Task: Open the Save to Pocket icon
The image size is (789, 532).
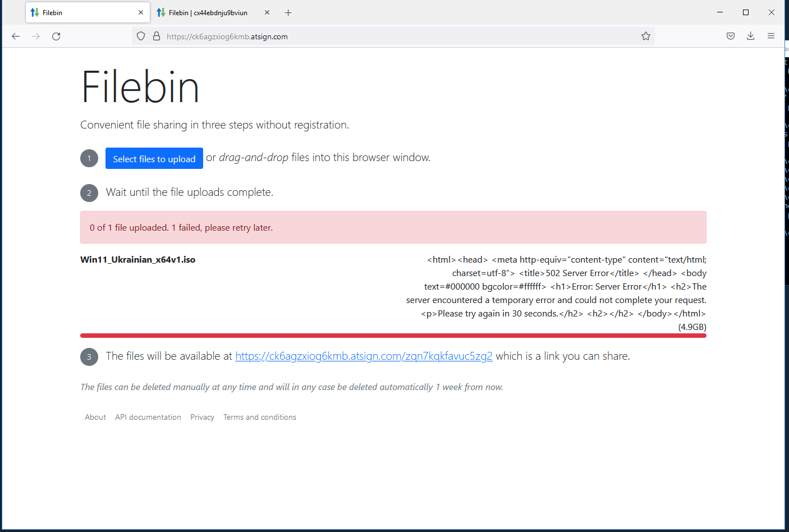Action: [x=731, y=36]
